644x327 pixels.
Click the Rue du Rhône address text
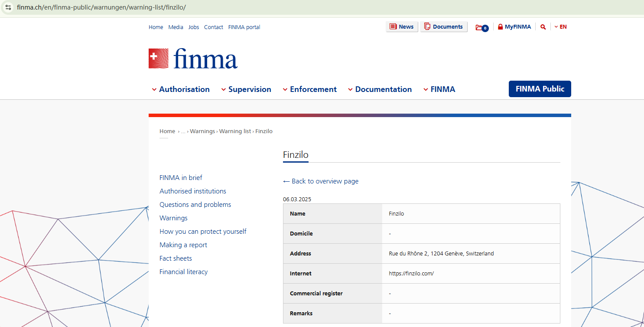coord(441,254)
